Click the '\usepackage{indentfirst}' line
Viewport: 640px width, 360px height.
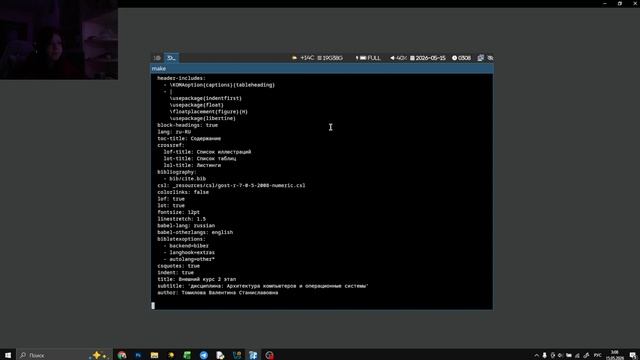(206, 98)
